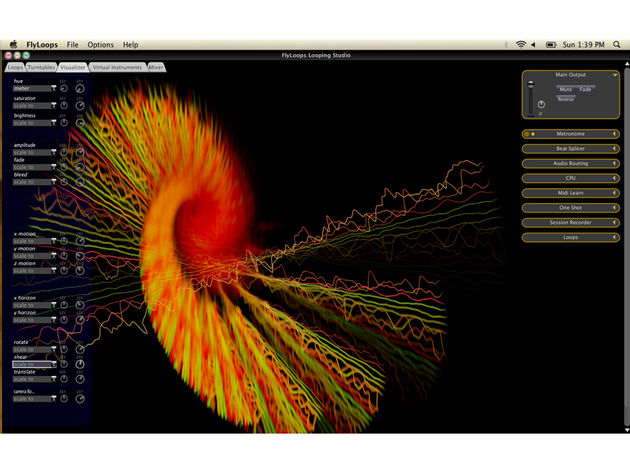Open the hue 'meter' dropdown

(x=35, y=88)
